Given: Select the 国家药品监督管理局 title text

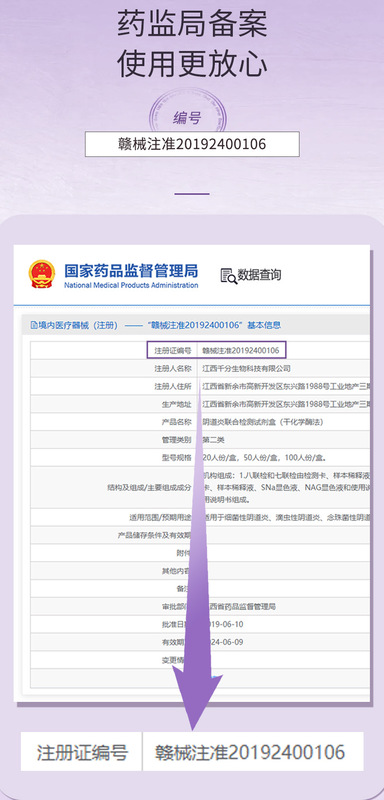Looking at the screenshot, I should click(131, 270).
